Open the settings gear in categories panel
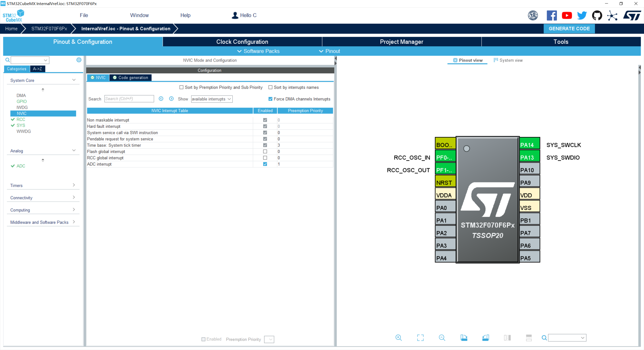The height and width of the screenshot is (350, 644). [x=79, y=60]
